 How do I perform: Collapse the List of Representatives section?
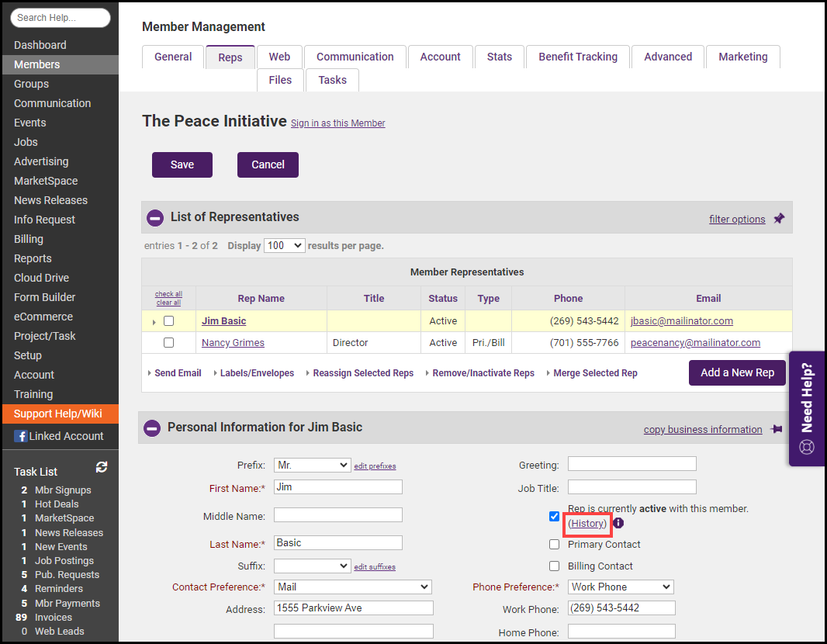155,218
